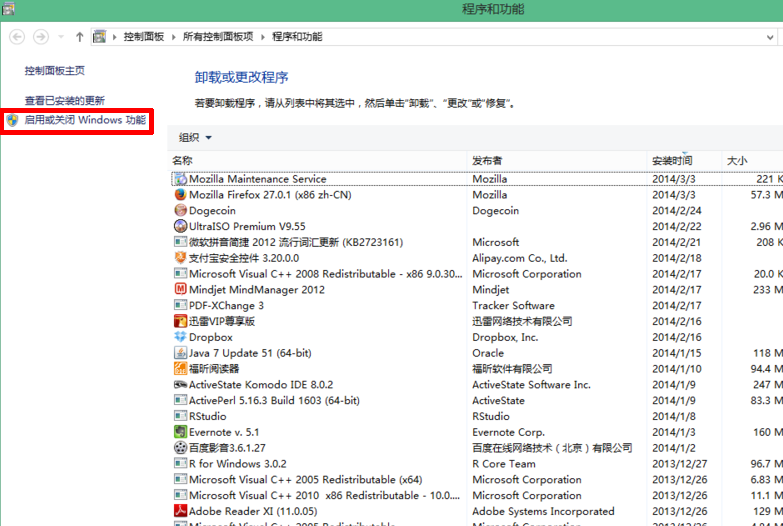Image resolution: width=783 pixels, height=526 pixels.
Task: Select the Dogecoin program icon
Action: coord(180,211)
